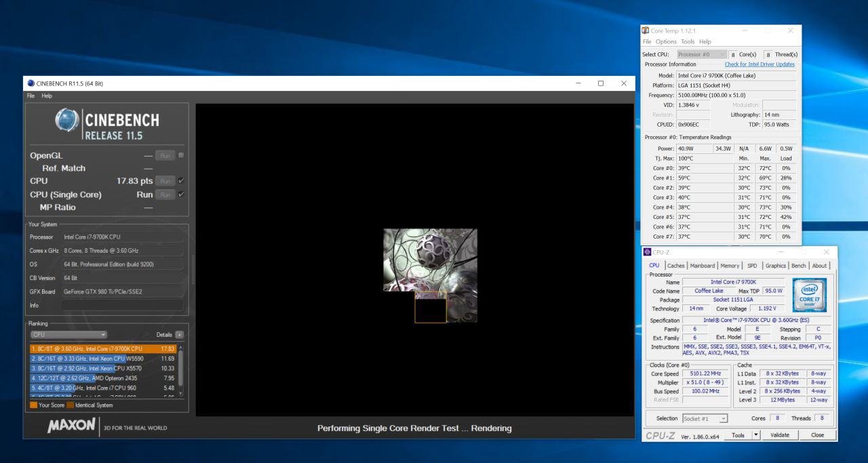Click the Ranking list vertical scrollbar
Screen dimensions: 868x463
tap(180, 370)
